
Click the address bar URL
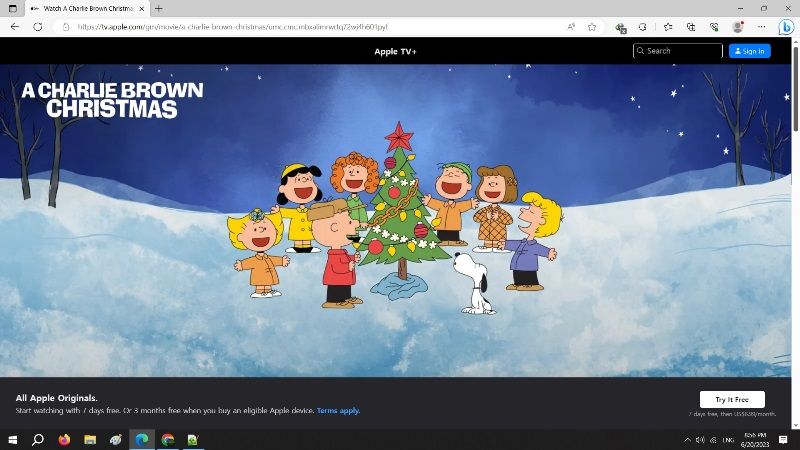233,27
